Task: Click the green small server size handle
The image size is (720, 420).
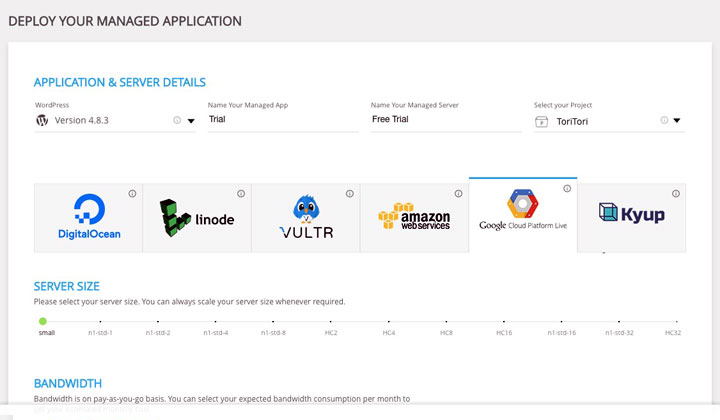Action: (43, 321)
